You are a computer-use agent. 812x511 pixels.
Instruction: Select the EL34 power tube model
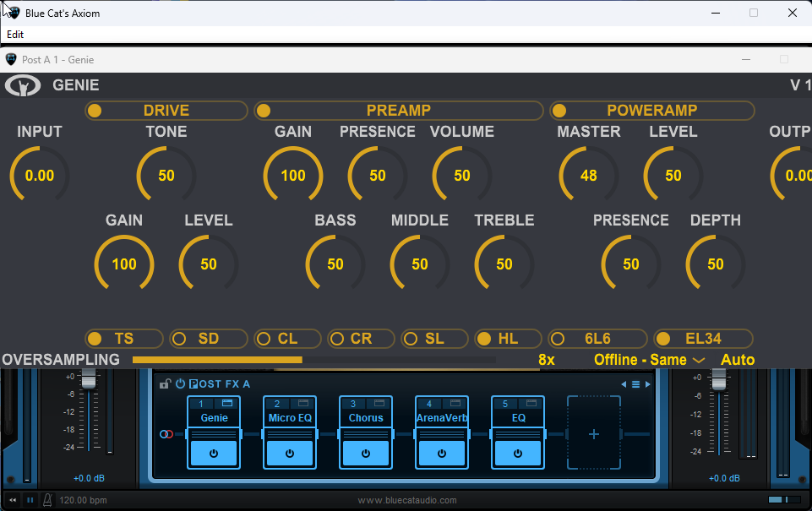(703, 339)
